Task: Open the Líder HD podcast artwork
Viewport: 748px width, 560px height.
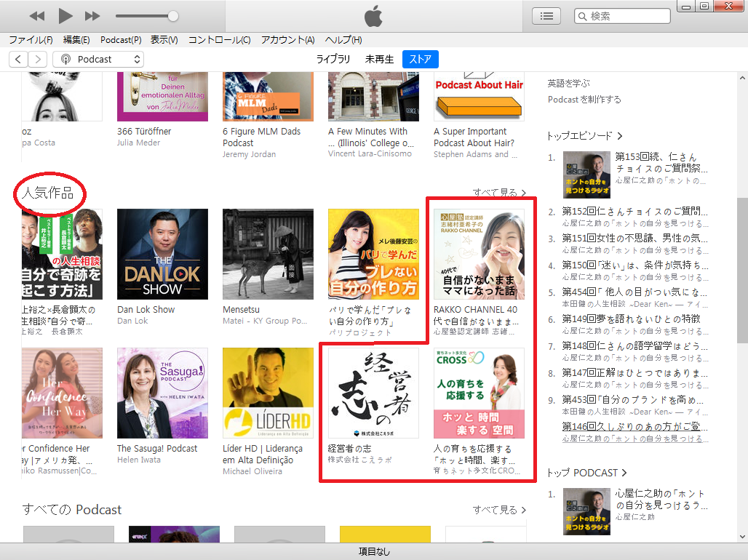Action: [x=268, y=393]
